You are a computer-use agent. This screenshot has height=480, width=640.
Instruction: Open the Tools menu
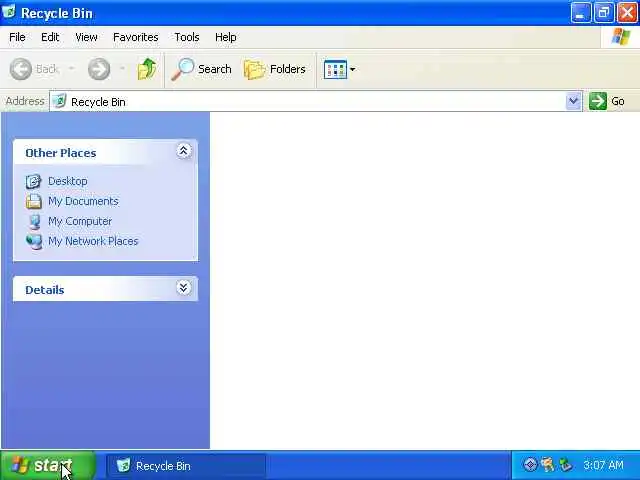187,37
